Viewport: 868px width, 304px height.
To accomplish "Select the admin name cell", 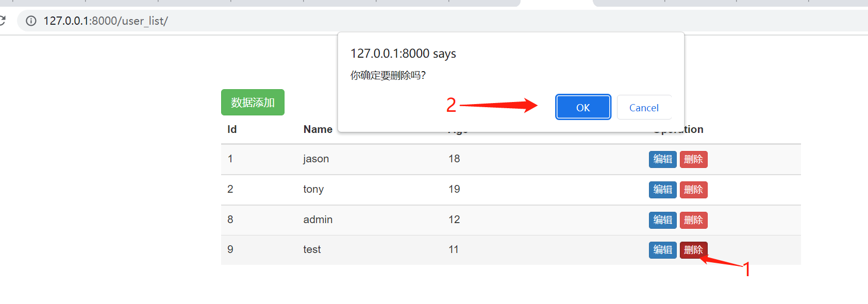I will (318, 219).
